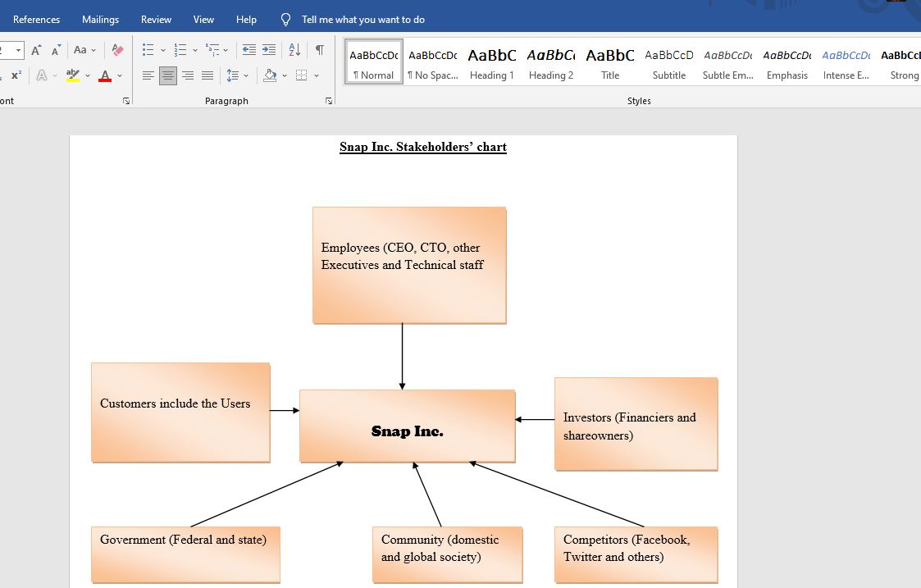This screenshot has width=921, height=588.
Task: Click the Clear All Formatting eraser icon
Action: tap(117, 50)
